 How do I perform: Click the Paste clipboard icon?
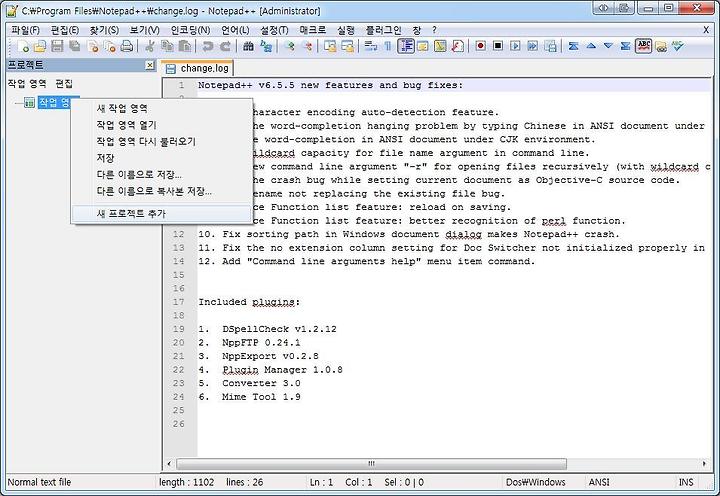coord(185,46)
